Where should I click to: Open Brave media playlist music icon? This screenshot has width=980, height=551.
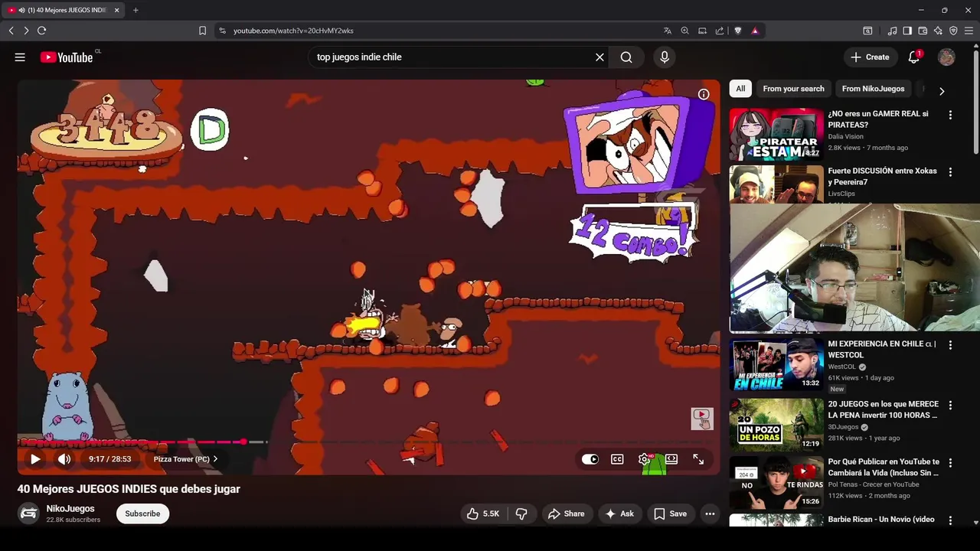tap(892, 31)
